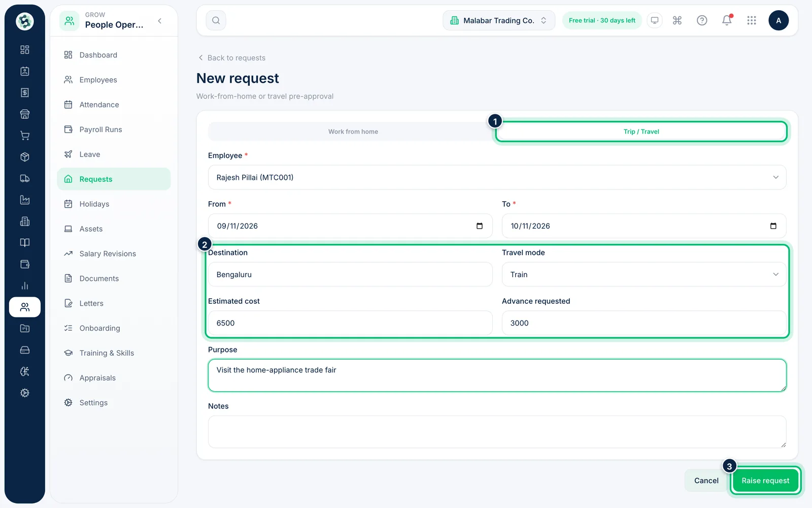
Task: Open the settings gear in dark rail
Action: click(24, 393)
